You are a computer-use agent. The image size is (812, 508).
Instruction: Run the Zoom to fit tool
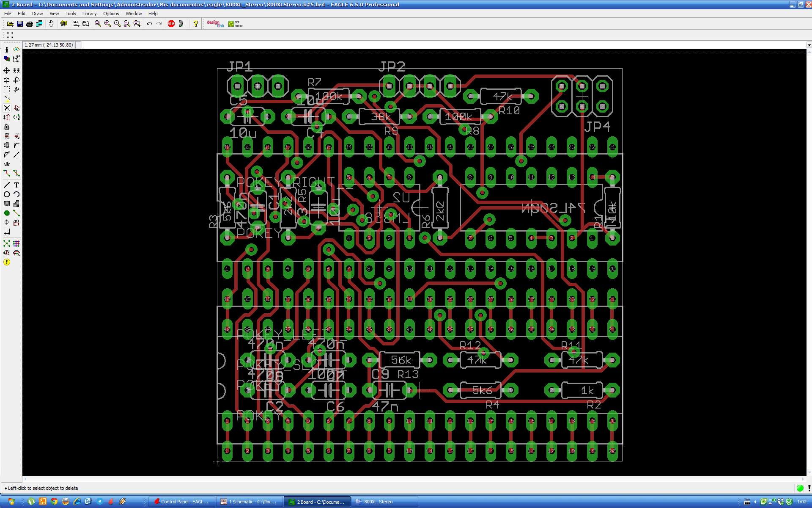(x=98, y=24)
